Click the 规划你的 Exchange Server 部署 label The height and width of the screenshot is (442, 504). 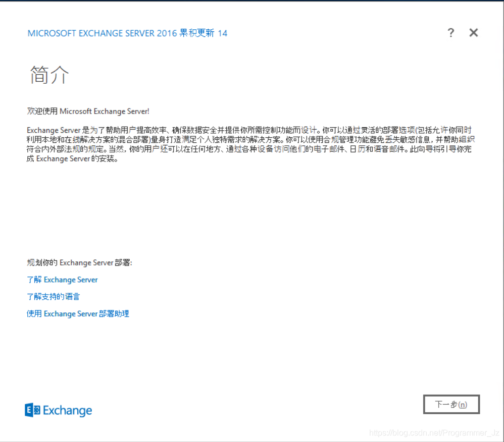79,262
